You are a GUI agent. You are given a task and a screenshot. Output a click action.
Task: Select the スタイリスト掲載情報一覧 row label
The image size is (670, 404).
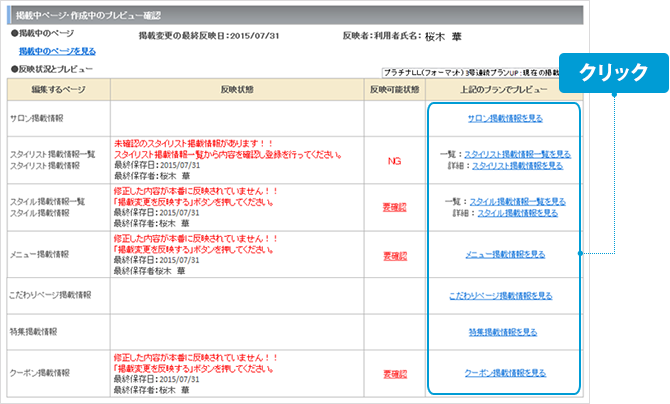click(53, 154)
